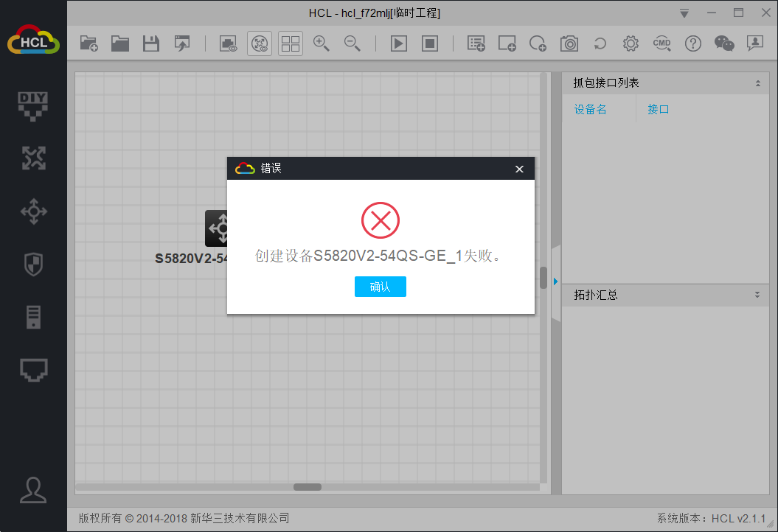The width and height of the screenshot is (778, 532).
Task: Click the 版权所有 copyright text
Action: 184,518
